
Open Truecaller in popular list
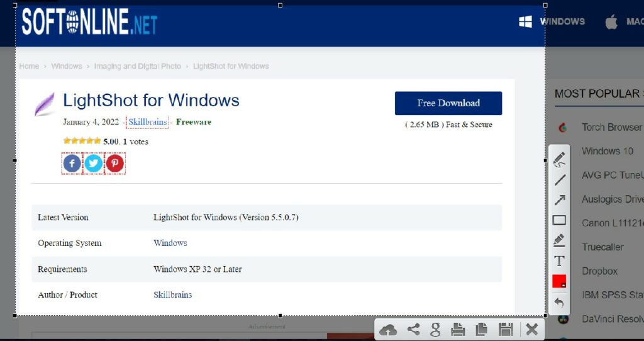coord(602,247)
